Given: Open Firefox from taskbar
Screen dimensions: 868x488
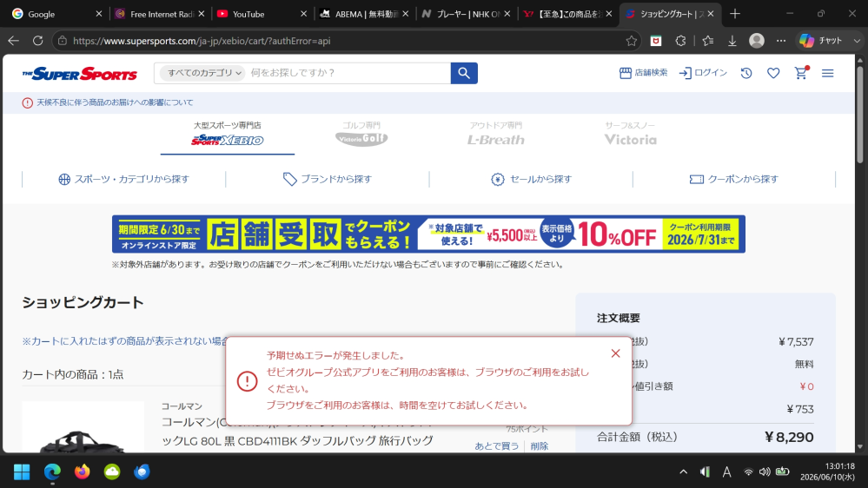Looking at the screenshot, I should (83, 472).
